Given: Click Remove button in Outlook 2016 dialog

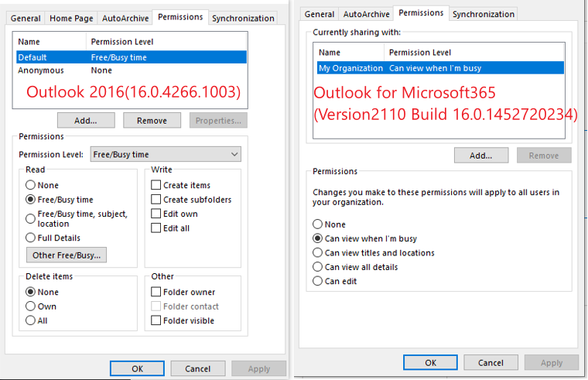Looking at the screenshot, I should coord(152,121).
